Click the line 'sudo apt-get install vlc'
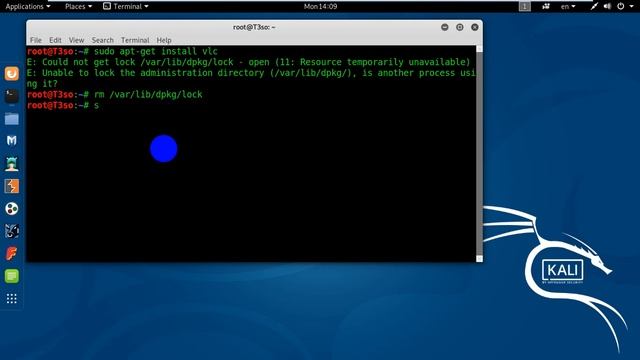The image size is (640, 360). (156, 51)
